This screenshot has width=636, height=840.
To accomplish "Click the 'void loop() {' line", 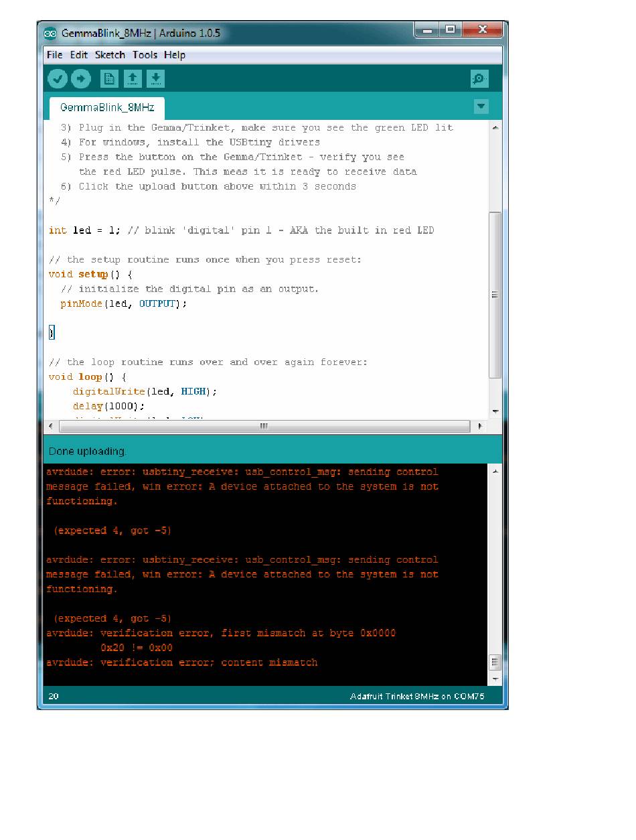I will click(x=87, y=377).
